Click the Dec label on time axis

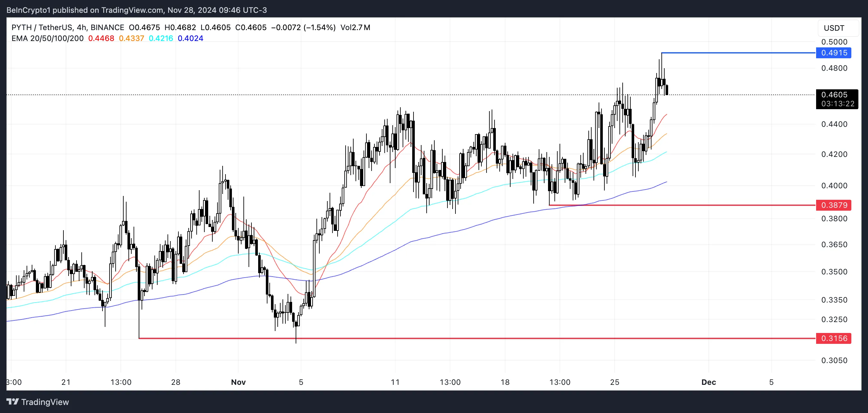(708, 382)
